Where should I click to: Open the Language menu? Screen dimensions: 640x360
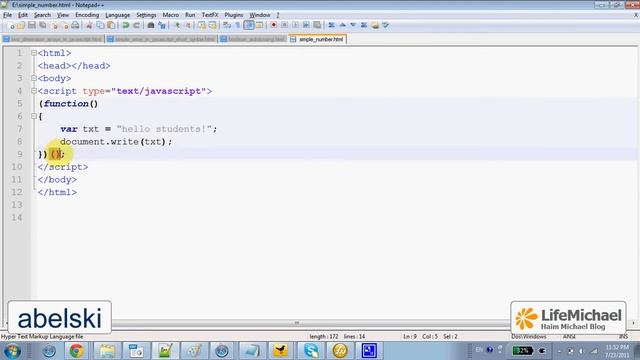point(118,15)
